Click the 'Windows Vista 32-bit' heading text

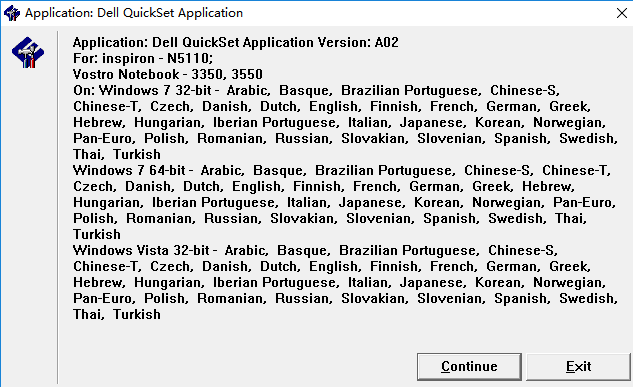[141, 250]
